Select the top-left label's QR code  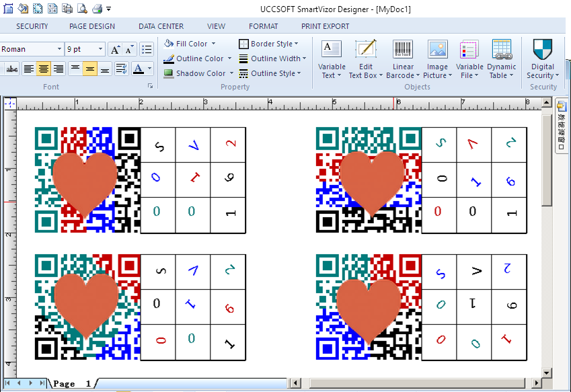(x=87, y=180)
